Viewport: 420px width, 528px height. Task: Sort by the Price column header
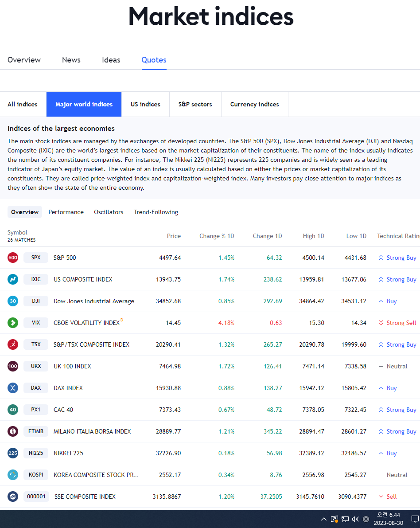[x=174, y=236]
